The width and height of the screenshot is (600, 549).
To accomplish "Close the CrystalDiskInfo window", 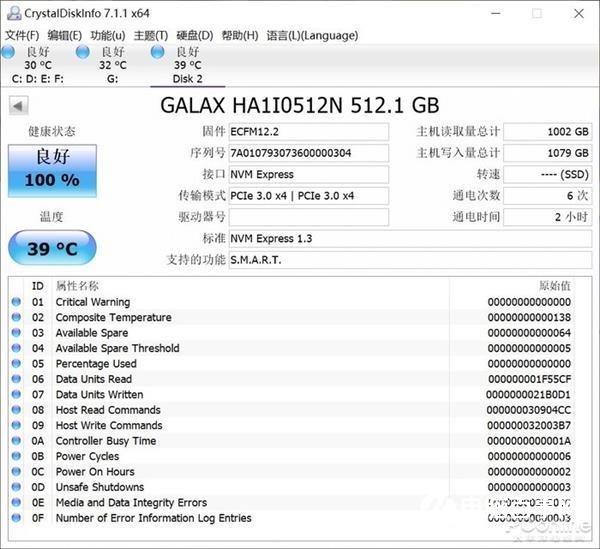I will point(579,14).
